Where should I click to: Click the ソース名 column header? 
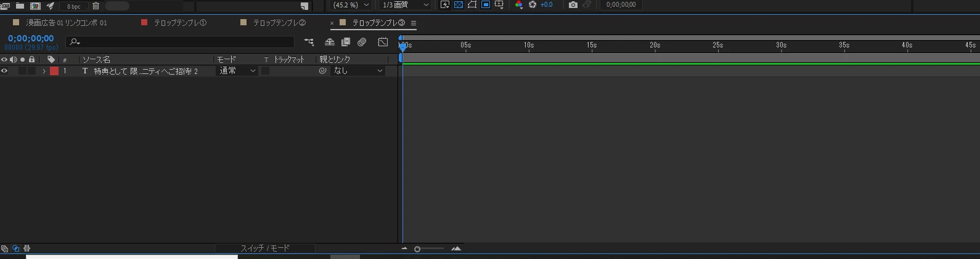tap(96, 60)
